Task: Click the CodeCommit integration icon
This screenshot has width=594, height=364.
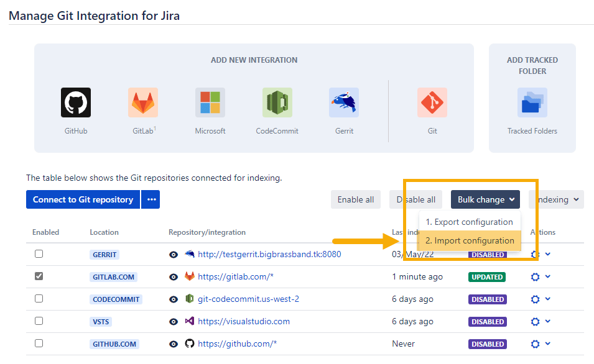Action: 277,102
